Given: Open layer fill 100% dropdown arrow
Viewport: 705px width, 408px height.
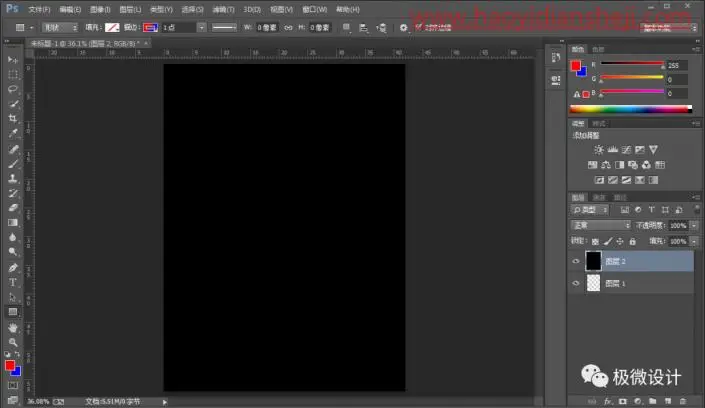Looking at the screenshot, I should [x=694, y=242].
